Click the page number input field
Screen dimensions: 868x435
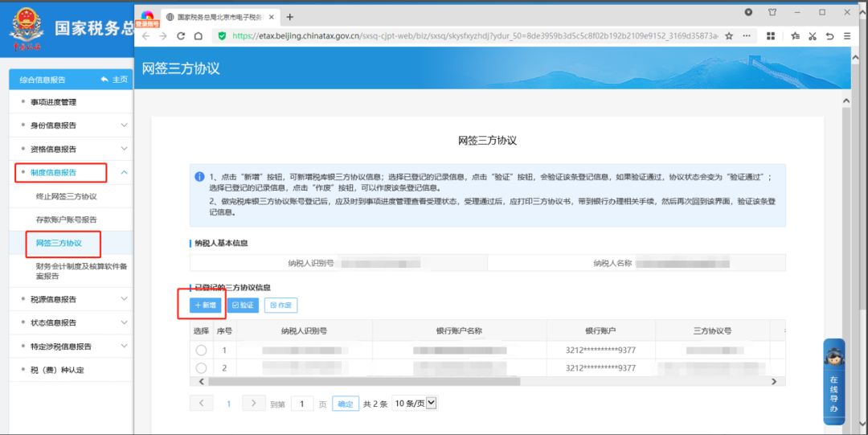coord(302,404)
